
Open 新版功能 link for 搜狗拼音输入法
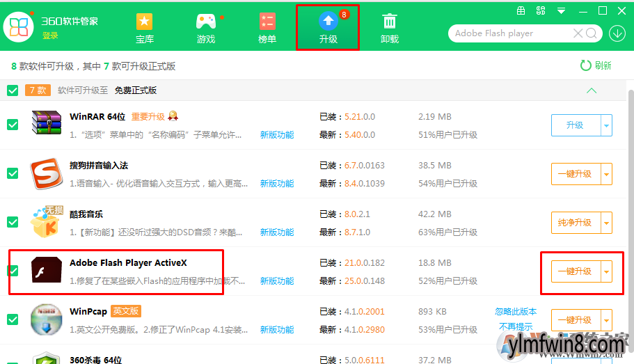coord(277,184)
